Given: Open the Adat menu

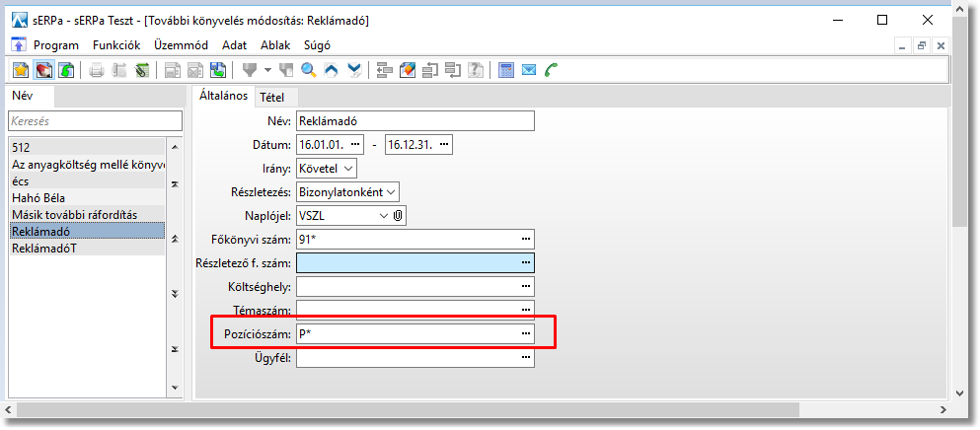Looking at the screenshot, I should coord(234,45).
